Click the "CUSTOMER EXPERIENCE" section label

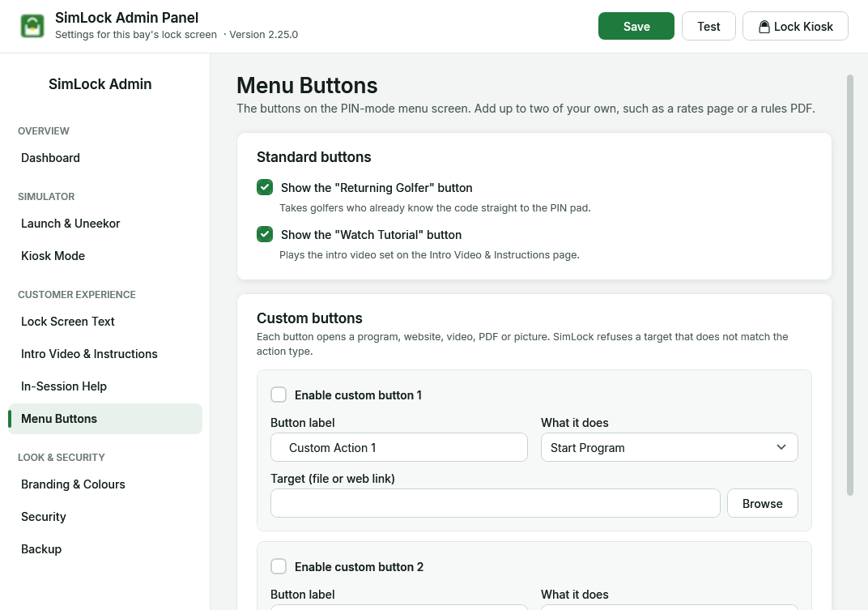pos(76,295)
